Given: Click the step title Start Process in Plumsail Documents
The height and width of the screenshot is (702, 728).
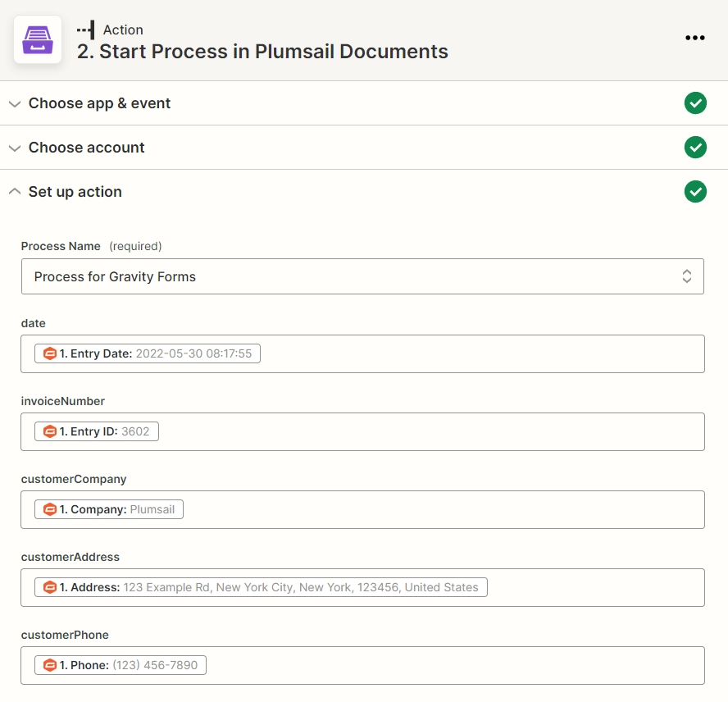Looking at the screenshot, I should coord(262,52).
